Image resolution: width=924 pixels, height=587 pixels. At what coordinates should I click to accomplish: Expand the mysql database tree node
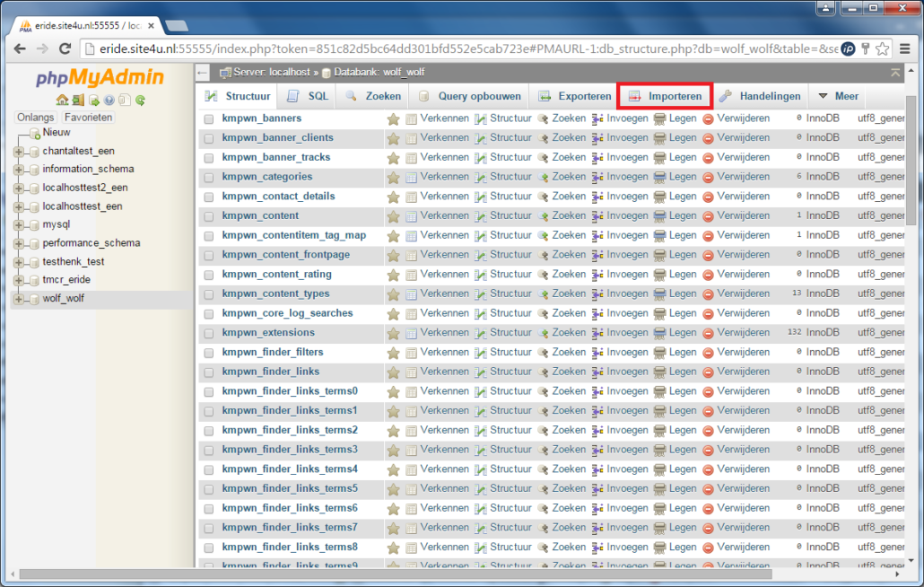pyautogui.click(x=20, y=224)
